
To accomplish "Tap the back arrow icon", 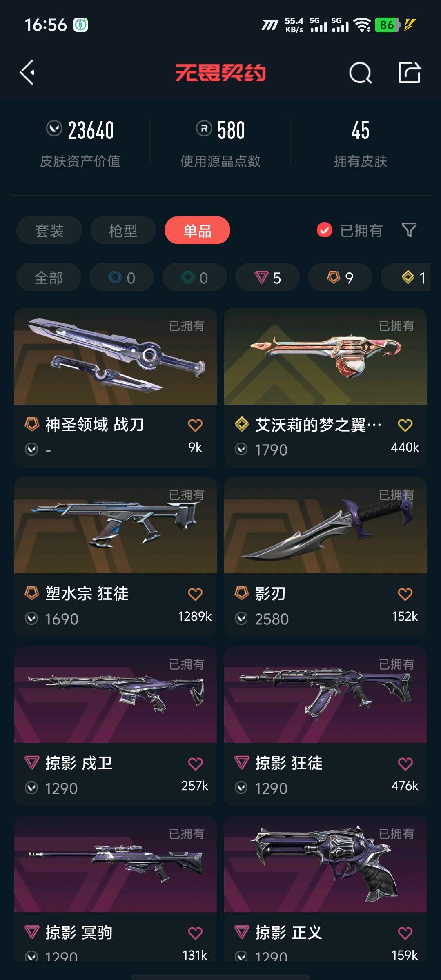I will (x=27, y=73).
